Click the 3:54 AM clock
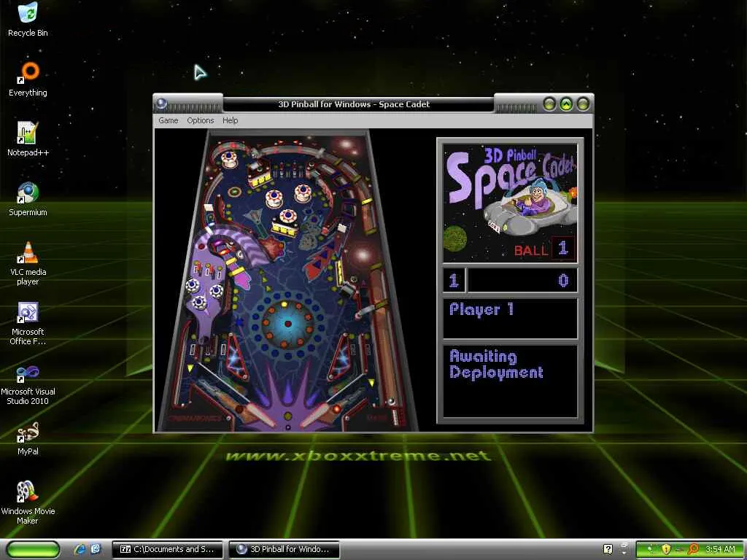The image size is (747, 560). tap(720, 549)
